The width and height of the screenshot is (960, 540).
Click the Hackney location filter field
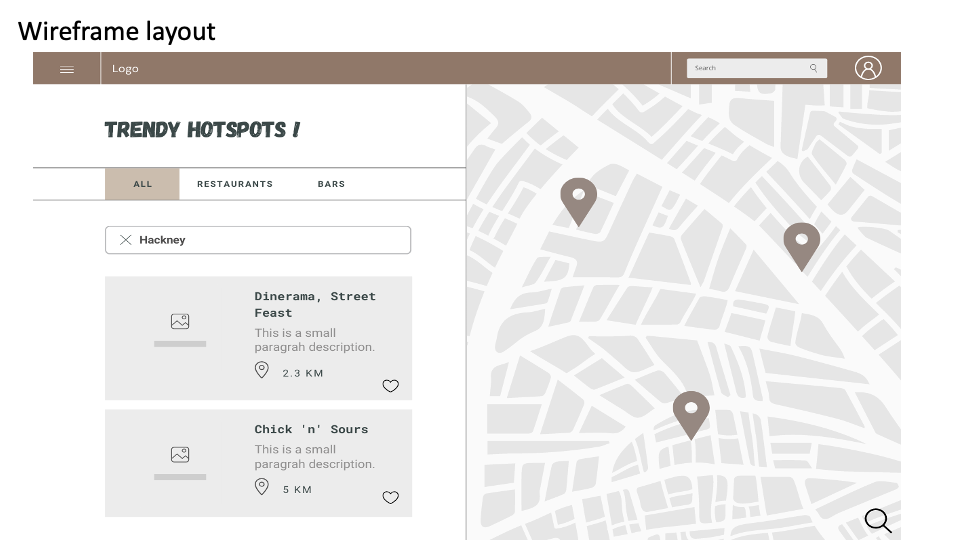(258, 240)
